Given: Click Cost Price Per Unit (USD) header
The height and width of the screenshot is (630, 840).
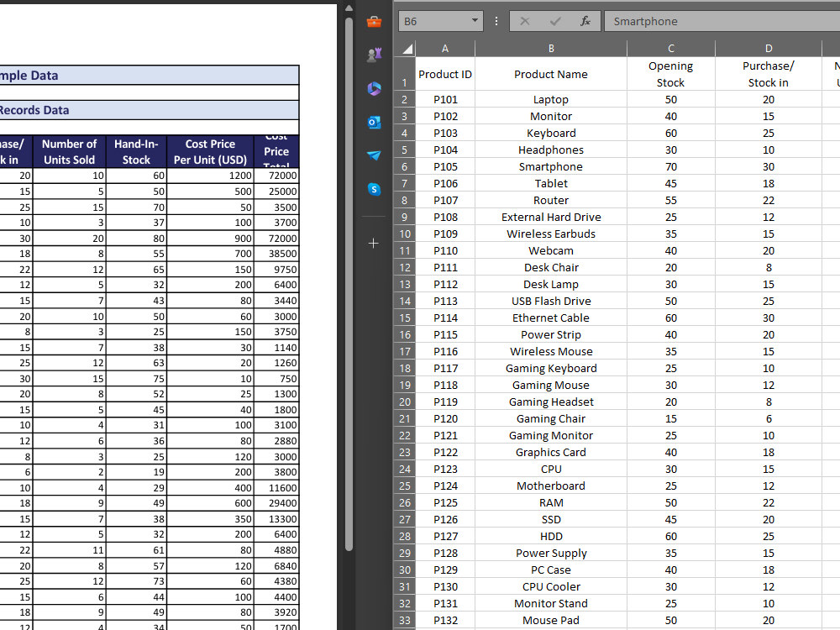Looking at the screenshot, I should [210, 151].
